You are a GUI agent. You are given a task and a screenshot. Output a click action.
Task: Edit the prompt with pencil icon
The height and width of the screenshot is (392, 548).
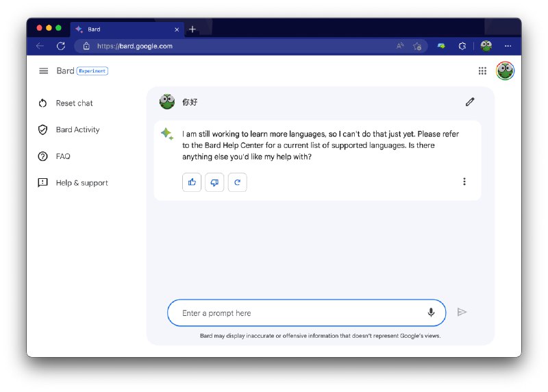(469, 102)
